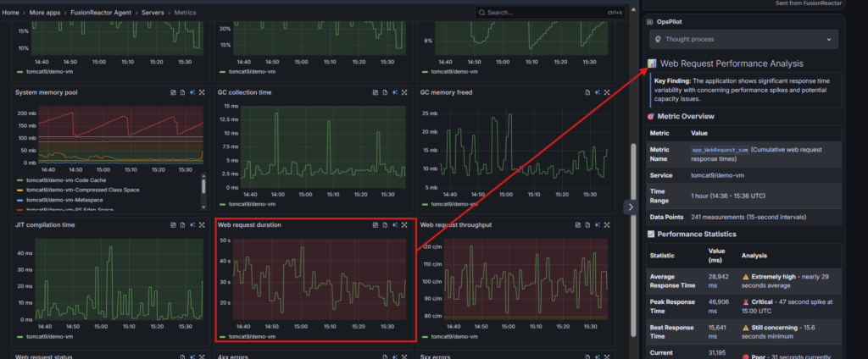Screen dimensions: 868x359
Task: Expand the Thought process dropdown
Action: coord(743,39)
